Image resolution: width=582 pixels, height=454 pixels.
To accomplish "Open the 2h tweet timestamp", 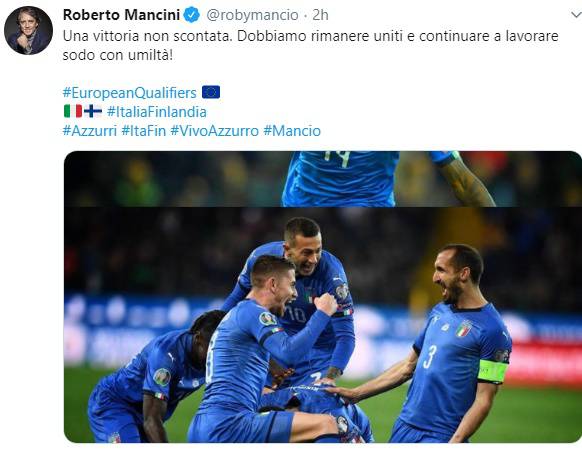I will 320,15.
